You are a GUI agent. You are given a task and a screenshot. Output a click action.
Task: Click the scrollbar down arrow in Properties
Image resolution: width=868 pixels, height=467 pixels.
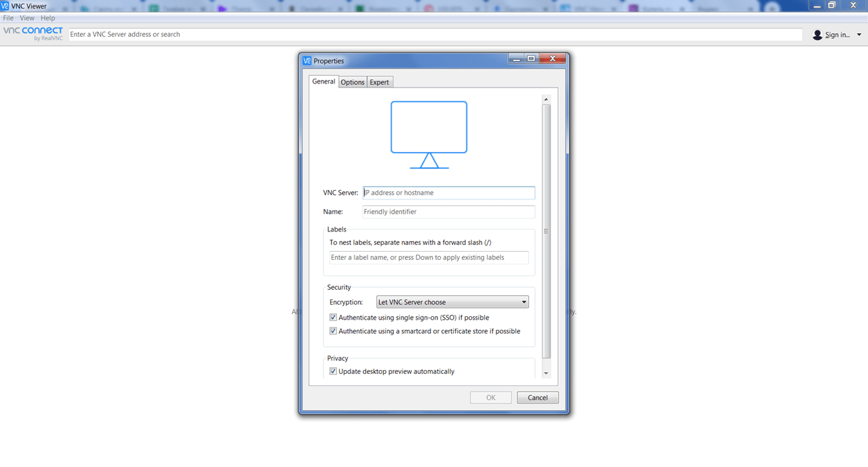pos(547,373)
